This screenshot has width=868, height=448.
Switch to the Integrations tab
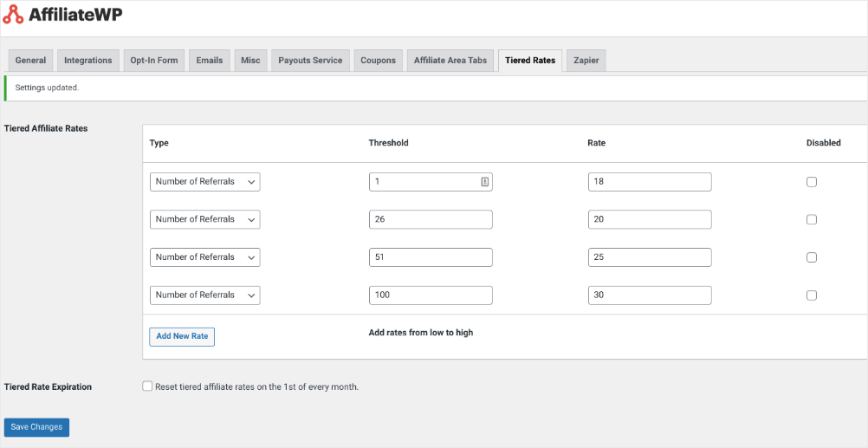[88, 61]
